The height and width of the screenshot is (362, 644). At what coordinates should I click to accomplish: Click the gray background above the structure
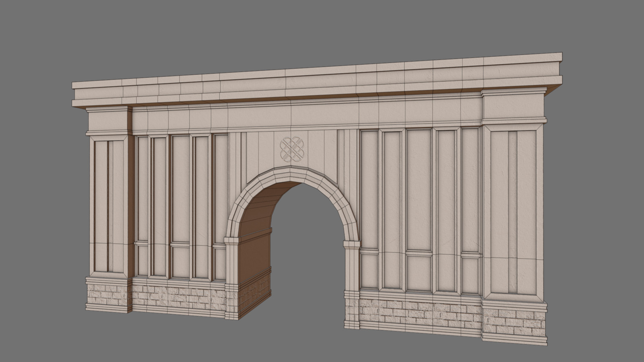322,24
